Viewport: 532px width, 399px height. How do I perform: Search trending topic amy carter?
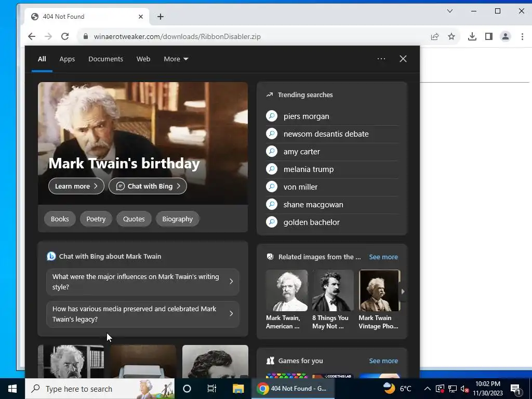332,152
